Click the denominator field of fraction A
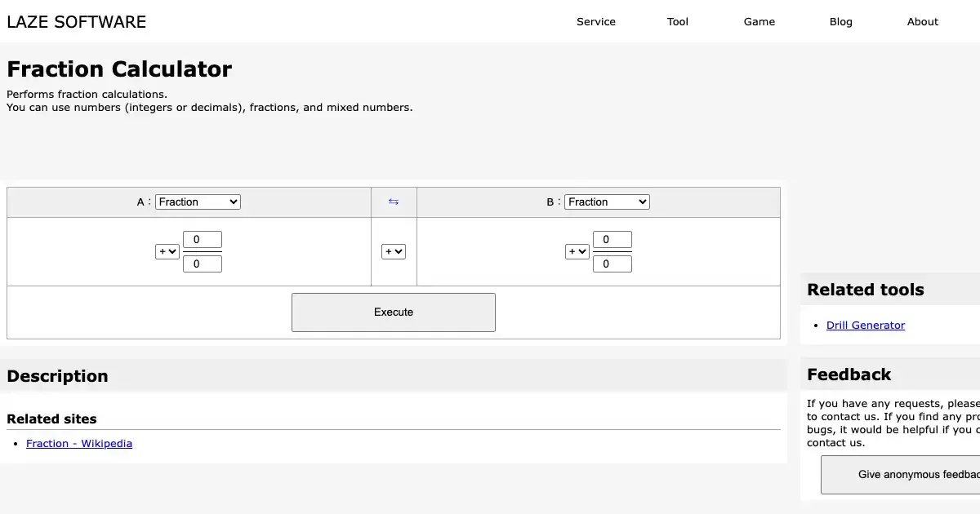This screenshot has width=980, height=514. [203, 264]
